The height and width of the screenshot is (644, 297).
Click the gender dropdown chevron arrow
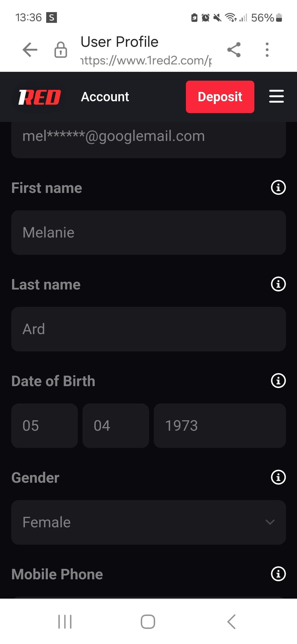tap(270, 522)
